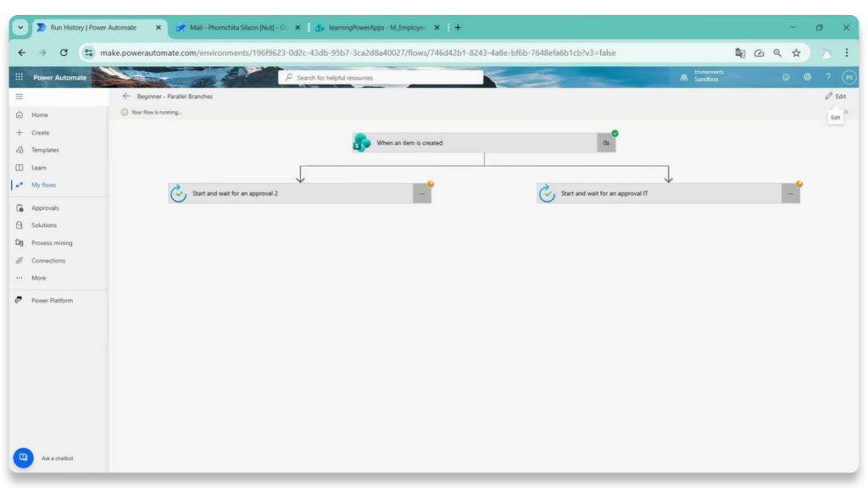This screenshot has width=868, height=488.
Task: Go back using the Beginner flow arrow
Action: [126, 97]
